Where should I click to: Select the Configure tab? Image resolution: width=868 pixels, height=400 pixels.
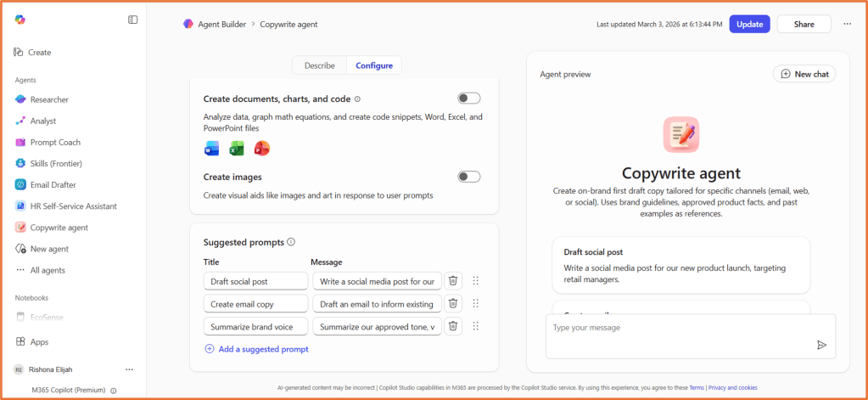pyautogui.click(x=374, y=65)
